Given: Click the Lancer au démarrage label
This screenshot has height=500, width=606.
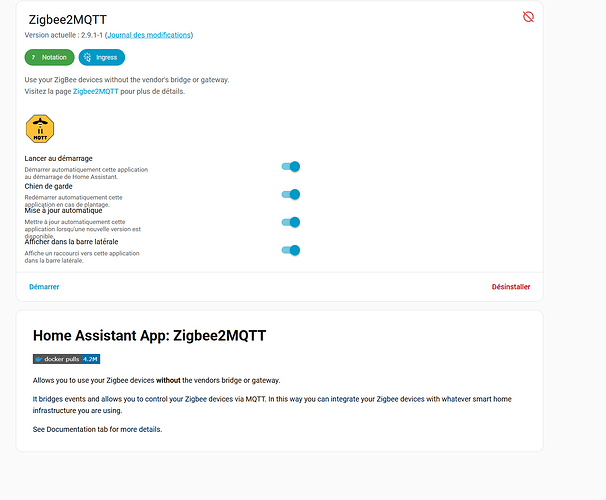Looking at the screenshot, I should tap(59, 159).
